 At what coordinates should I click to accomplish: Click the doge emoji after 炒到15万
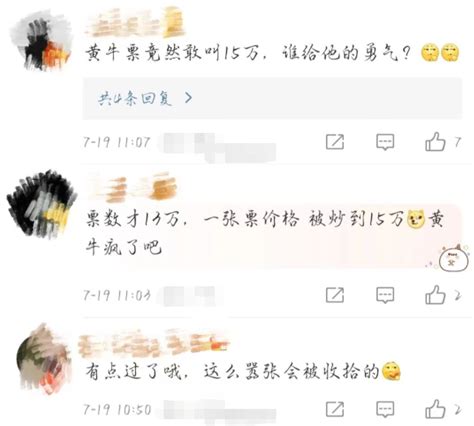click(x=416, y=219)
